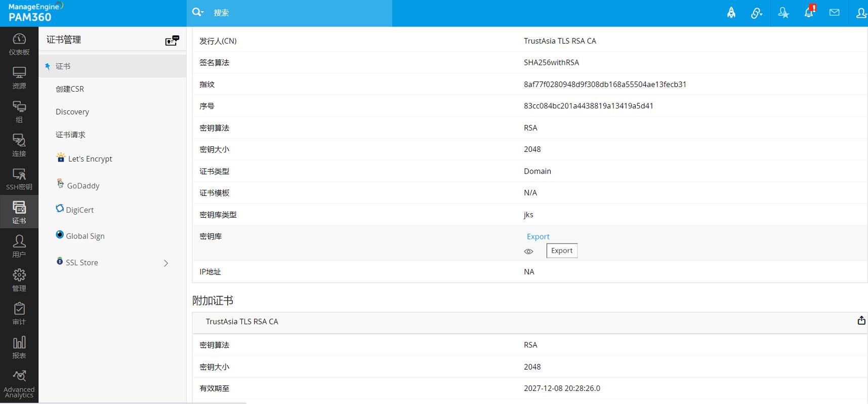Click the NA value for IP地址
Screen dimensions: 868x404
pyautogui.click(x=529, y=272)
